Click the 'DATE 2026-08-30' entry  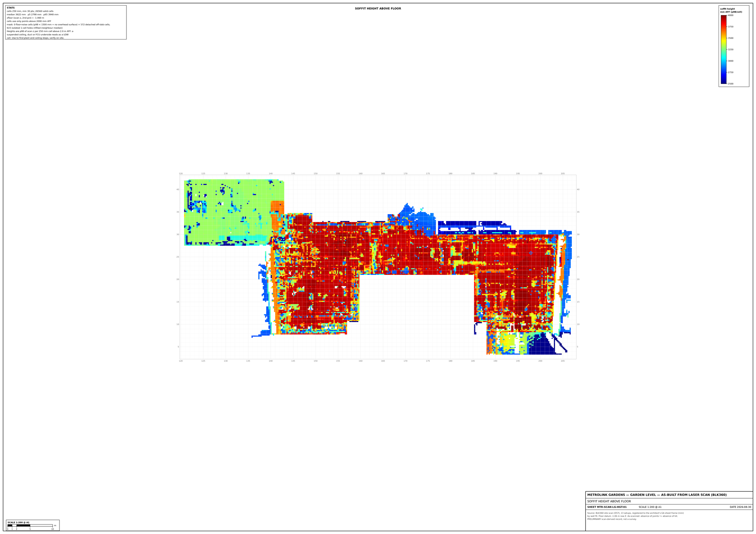740,507
